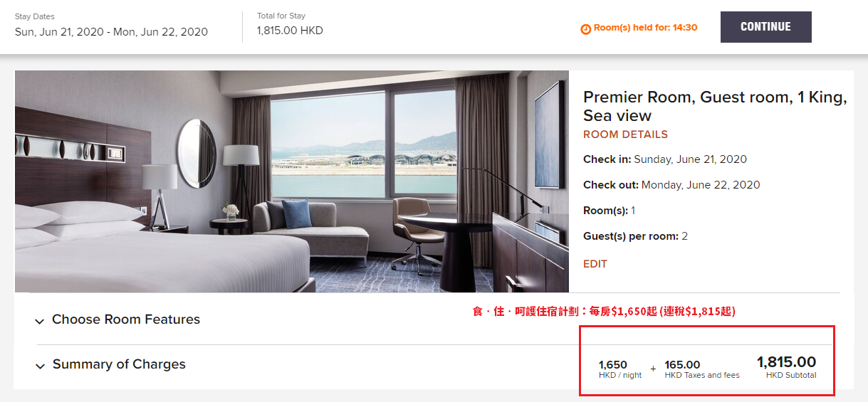The width and height of the screenshot is (868, 402).
Task: Click the Choose Room Features heading
Action: [x=126, y=319]
